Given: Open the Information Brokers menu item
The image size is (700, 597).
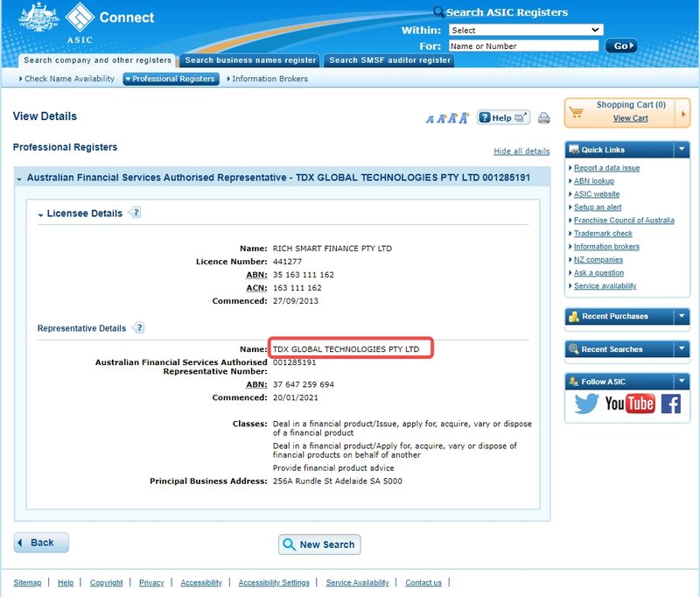Looking at the screenshot, I should click(x=268, y=79).
